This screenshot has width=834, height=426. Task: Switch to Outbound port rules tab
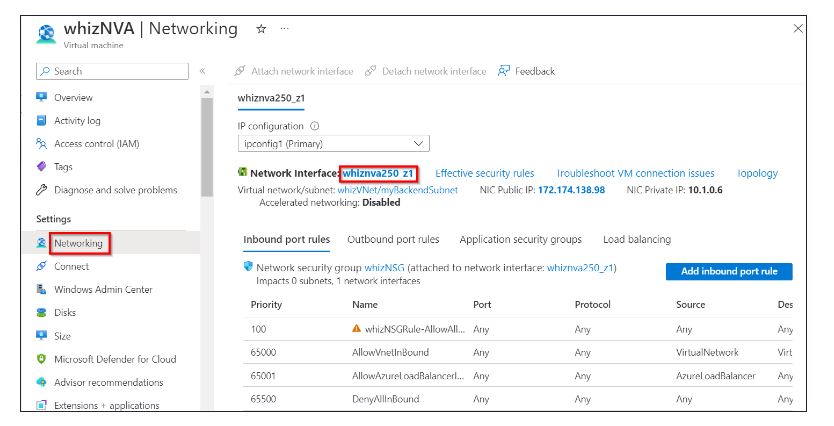tap(393, 240)
